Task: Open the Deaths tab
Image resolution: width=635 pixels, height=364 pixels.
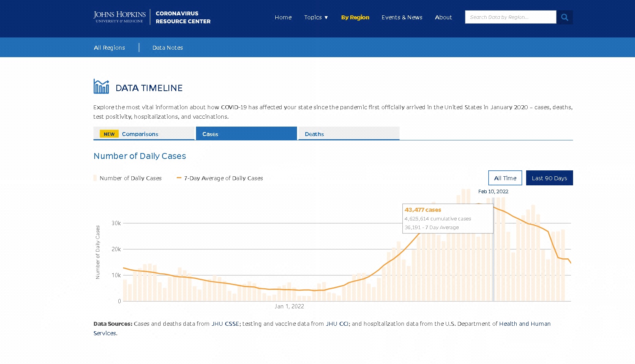Action: coord(349,134)
